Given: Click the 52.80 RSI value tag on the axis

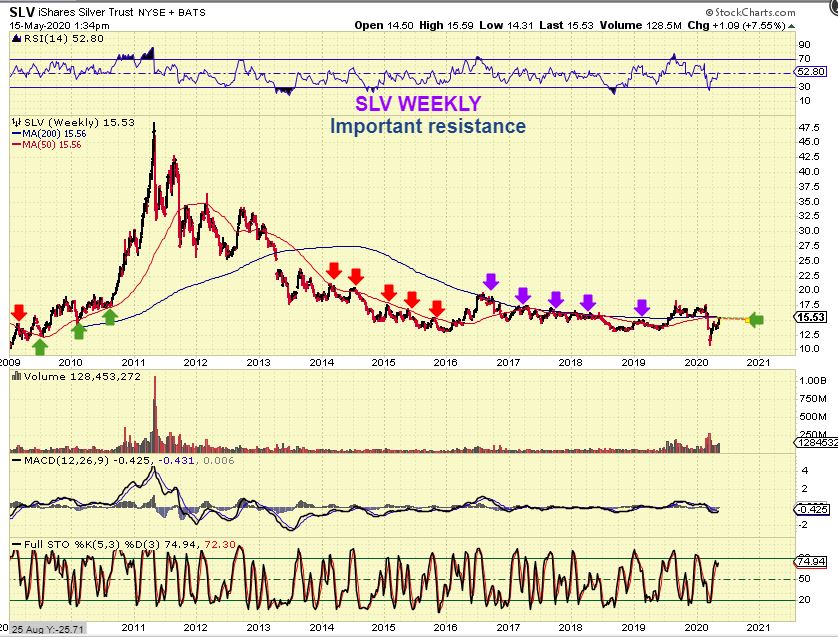Looking at the screenshot, I should click(x=811, y=72).
